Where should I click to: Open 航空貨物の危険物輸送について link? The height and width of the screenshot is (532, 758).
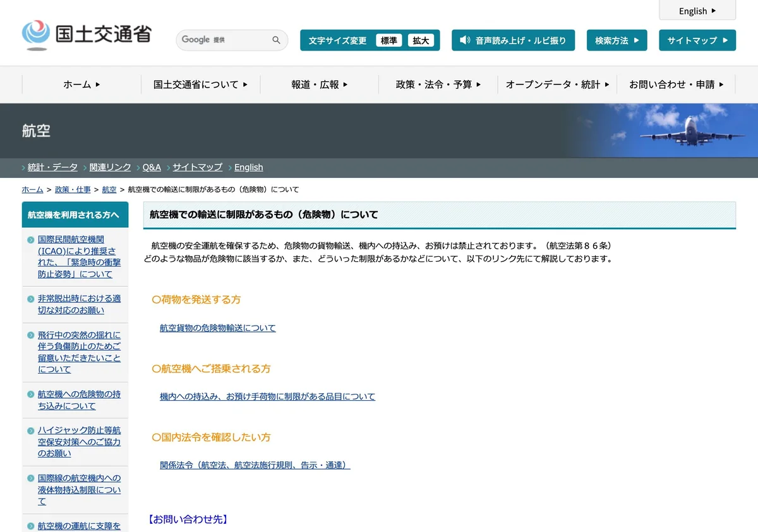point(218,328)
